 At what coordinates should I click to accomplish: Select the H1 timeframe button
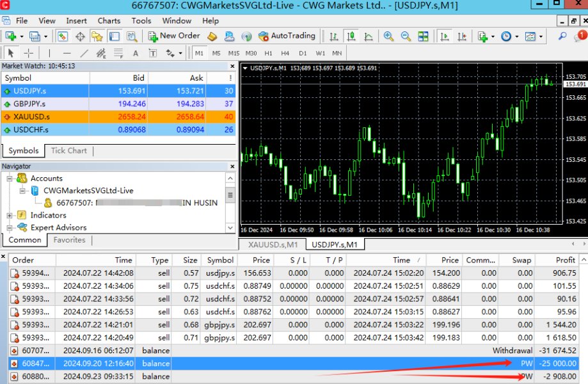click(x=268, y=53)
